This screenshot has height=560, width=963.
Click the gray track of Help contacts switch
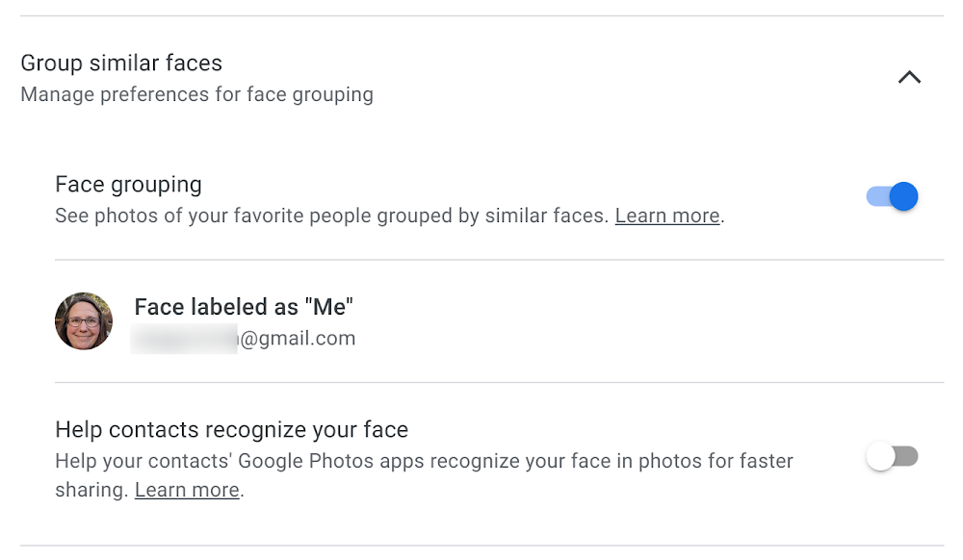[x=907, y=456]
